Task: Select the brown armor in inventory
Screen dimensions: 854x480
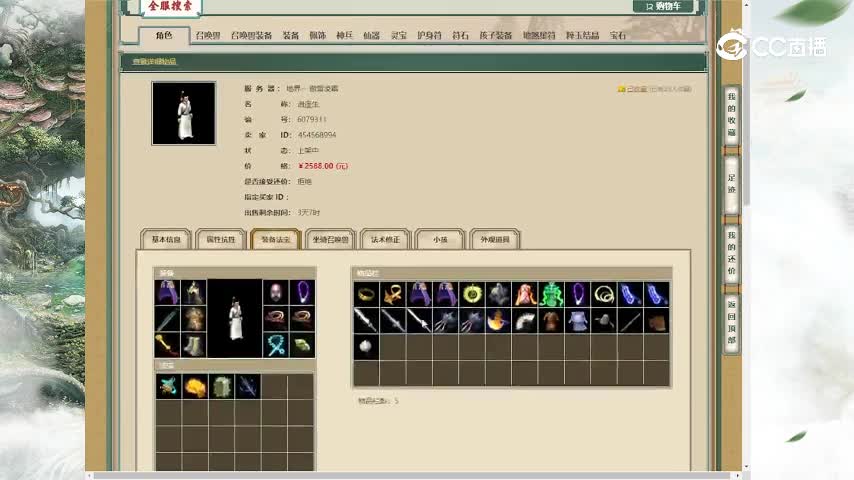Action: [551, 321]
